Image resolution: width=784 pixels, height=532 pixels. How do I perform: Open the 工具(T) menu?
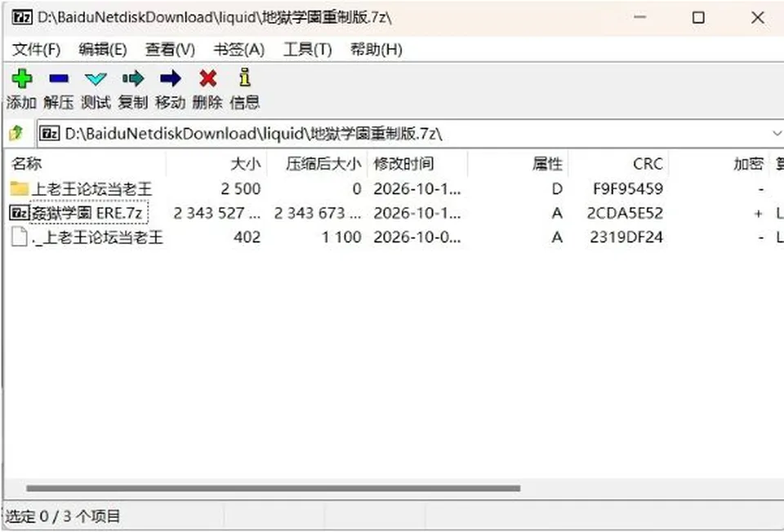(x=308, y=50)
